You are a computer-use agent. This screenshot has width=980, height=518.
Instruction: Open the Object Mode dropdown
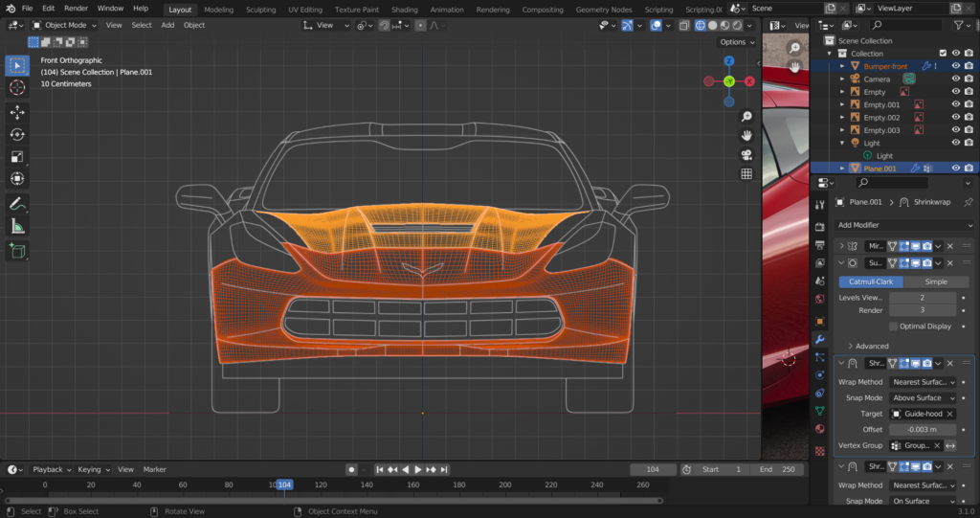[64, 25]
